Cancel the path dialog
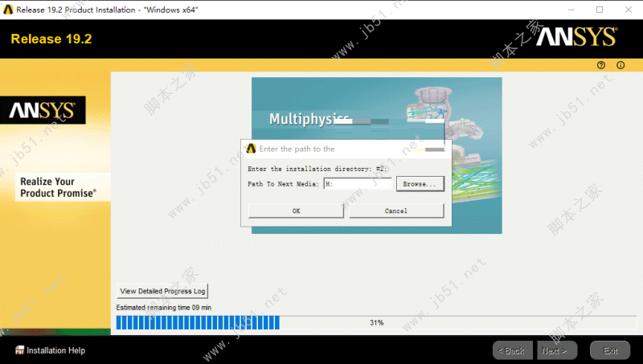 (396, 211)
